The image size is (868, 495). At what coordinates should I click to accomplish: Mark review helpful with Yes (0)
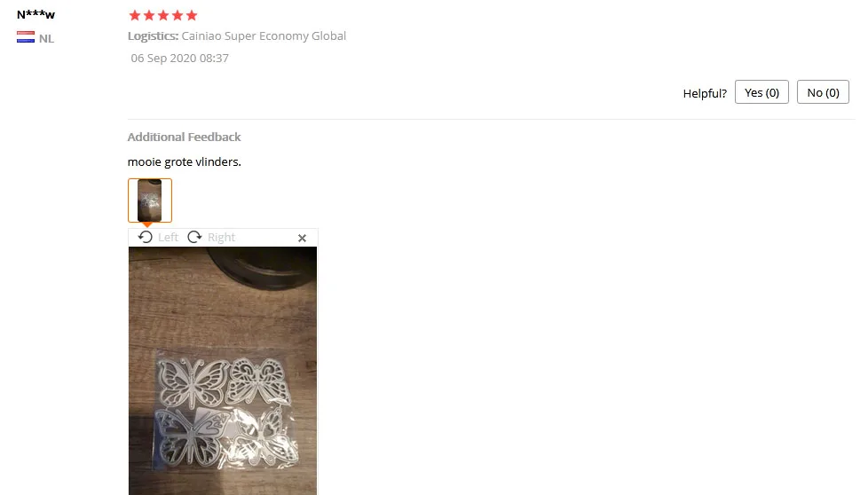pos(761,92)
